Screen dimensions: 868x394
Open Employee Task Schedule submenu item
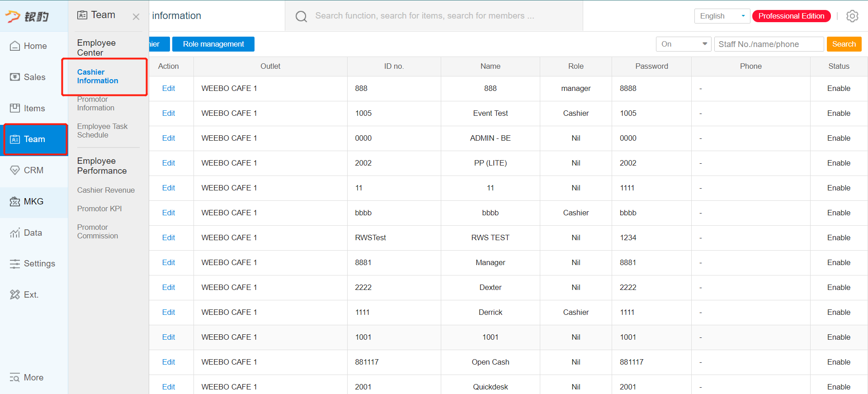[102, 131]
